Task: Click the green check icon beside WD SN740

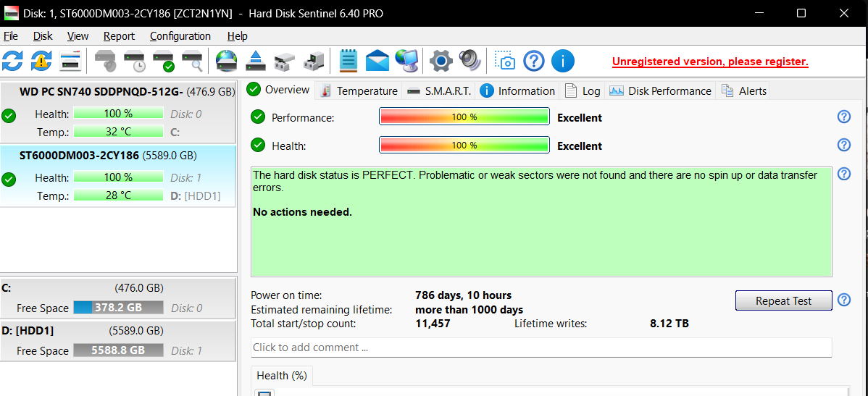Action: [9, 116]
